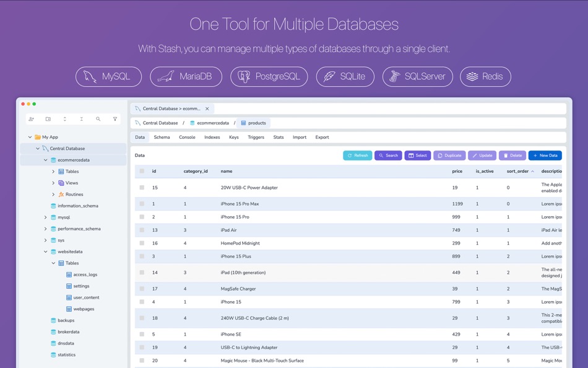Click the Duplicate button

(449, 156)
